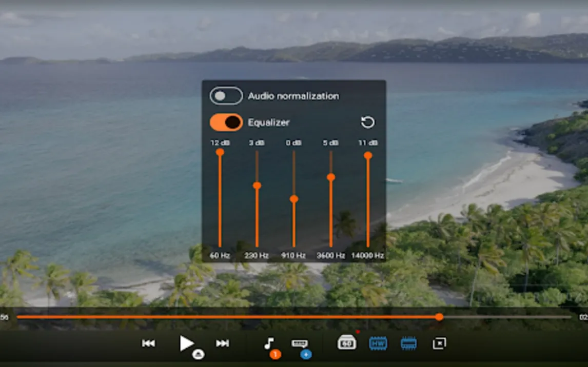Screen dimensions: 588x367
Task: Open the subtitles icon with plus badge
Action: click(300, 344)
